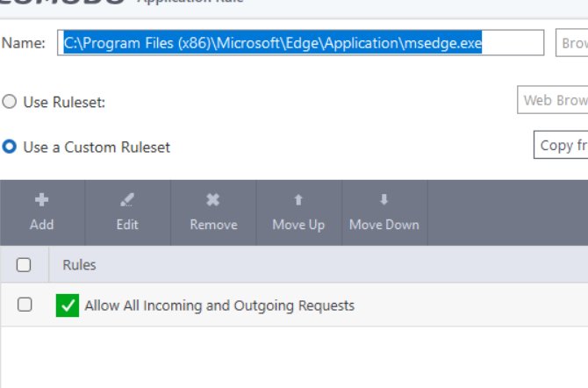The height and width of the screenshot is (388, 588).
Task: Expand the Copy from dropdown
Action: tap(562, 146)
